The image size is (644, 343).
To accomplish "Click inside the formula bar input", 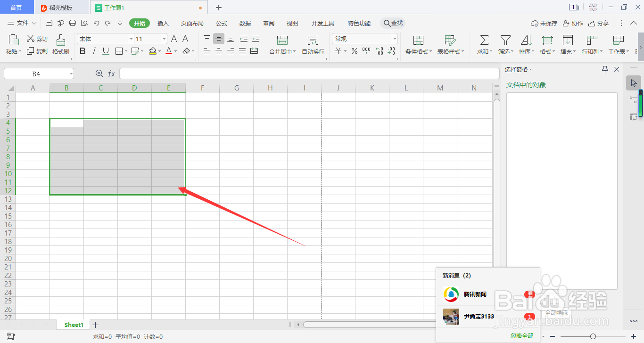I will pyautogui.click(x=309, y=73).
